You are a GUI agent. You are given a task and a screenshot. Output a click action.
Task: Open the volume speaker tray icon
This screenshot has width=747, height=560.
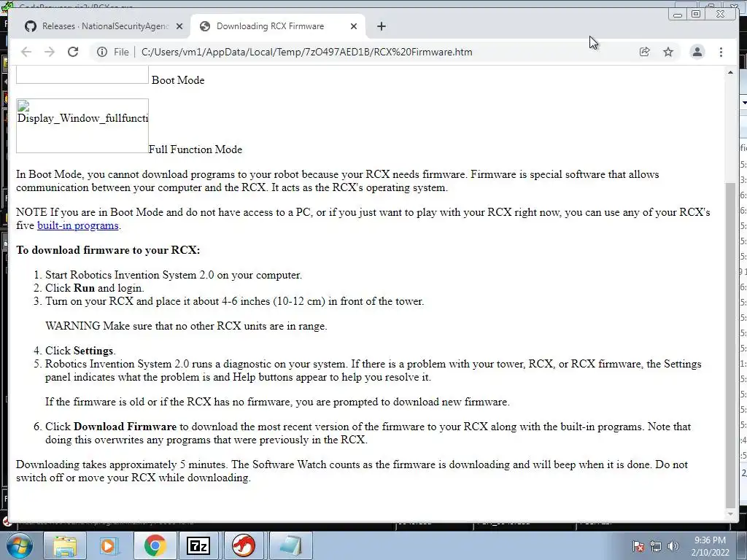[673, 546]
